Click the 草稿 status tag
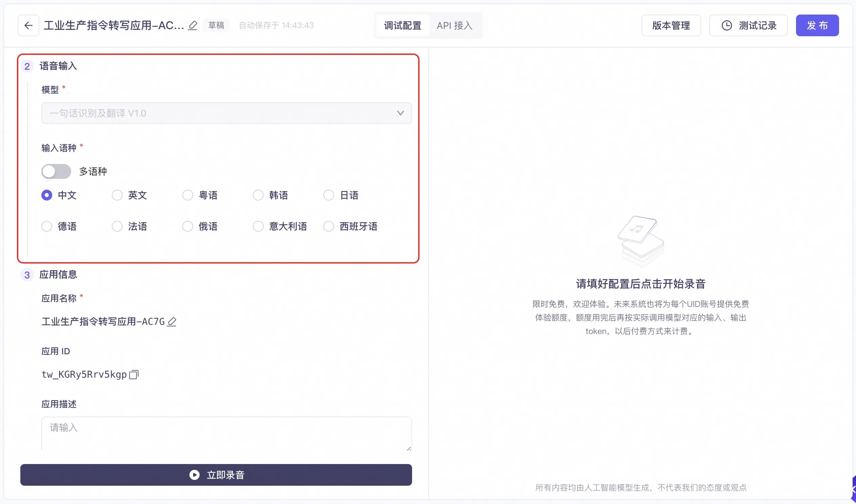The image size is (856, 504). 216,25
